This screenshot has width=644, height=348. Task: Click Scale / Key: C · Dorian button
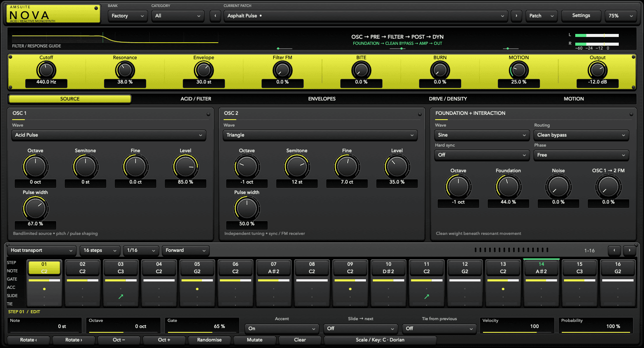click(380, 340)
